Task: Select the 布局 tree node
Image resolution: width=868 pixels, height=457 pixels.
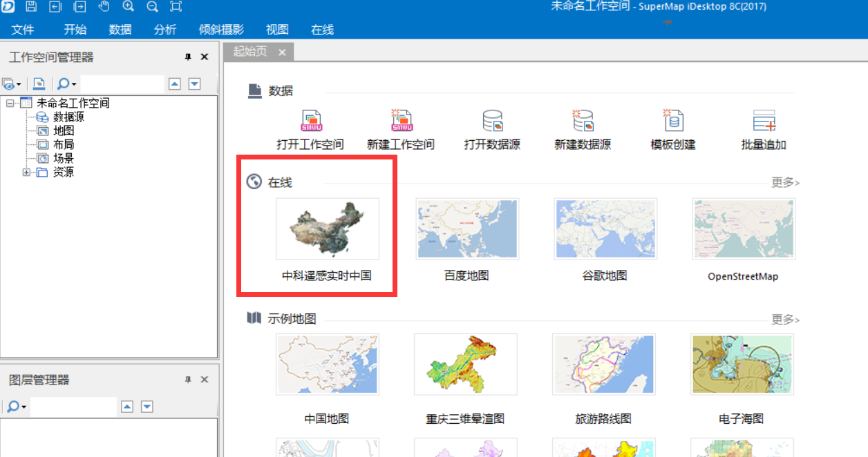Action: point(64,145)
